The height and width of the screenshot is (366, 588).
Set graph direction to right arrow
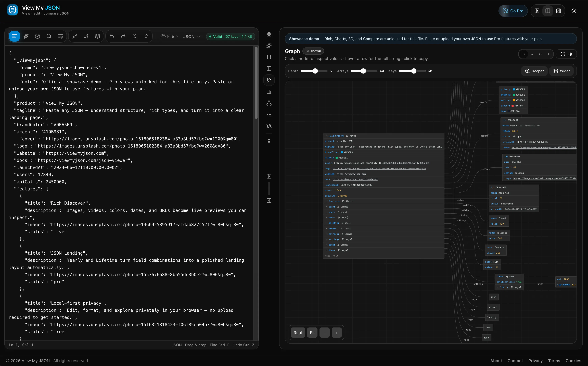(524, 54)
